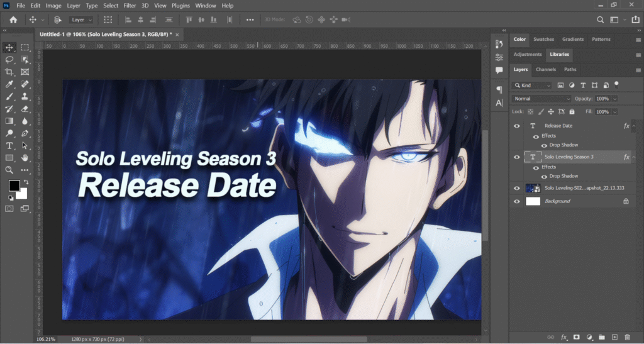Select the Rectangular Marquee tool
644x344 pixels.
point(25,48)
